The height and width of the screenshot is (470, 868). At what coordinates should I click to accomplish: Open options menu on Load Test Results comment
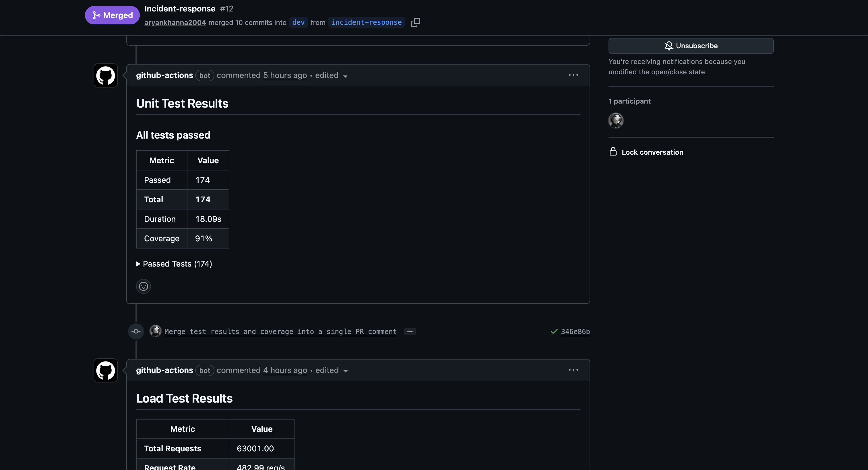click(573, 370)
